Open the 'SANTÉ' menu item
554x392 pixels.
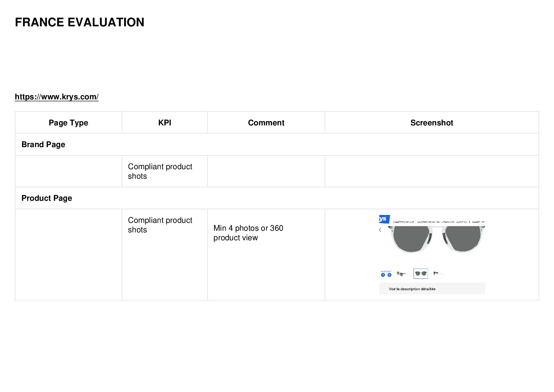click(x=476, y=222)
